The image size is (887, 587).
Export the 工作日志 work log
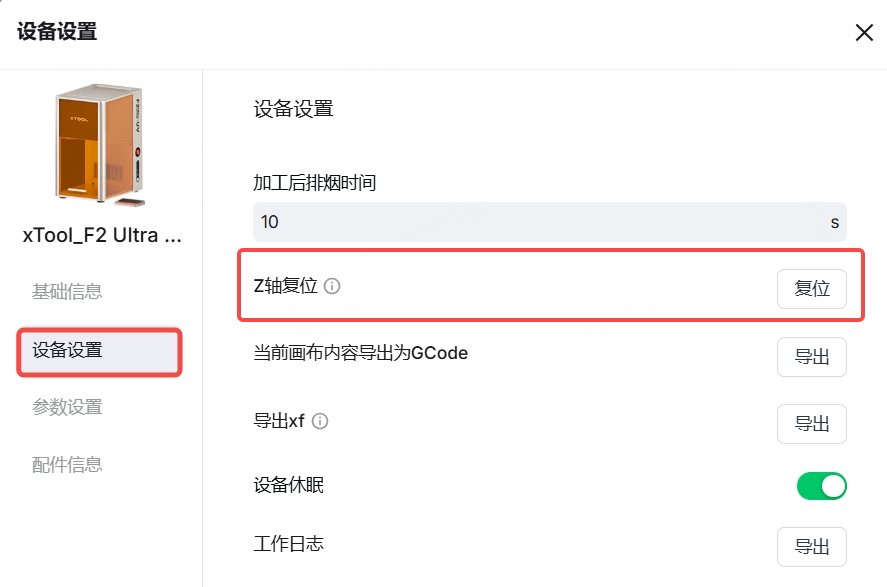click(811, 547)
